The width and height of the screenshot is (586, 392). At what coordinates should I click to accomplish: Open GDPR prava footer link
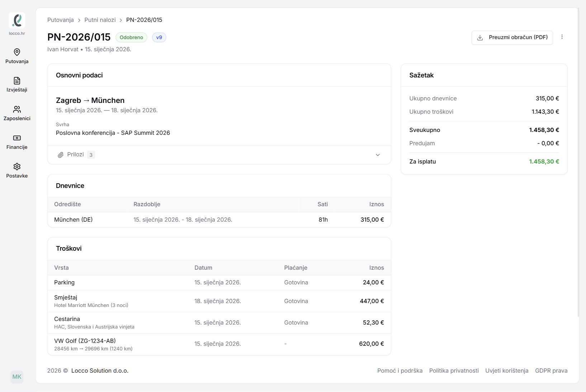pyautogui.click(x=551, y=370)
